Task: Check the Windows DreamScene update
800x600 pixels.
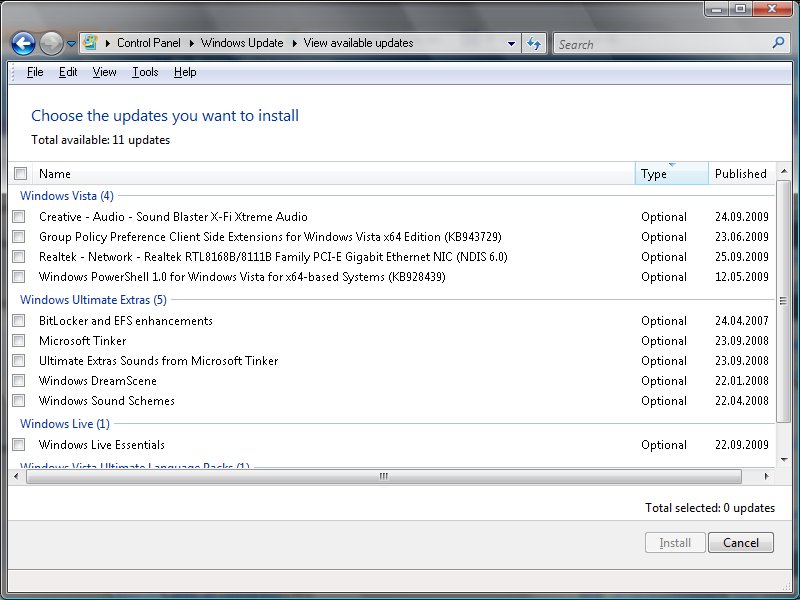Action: 19,381
